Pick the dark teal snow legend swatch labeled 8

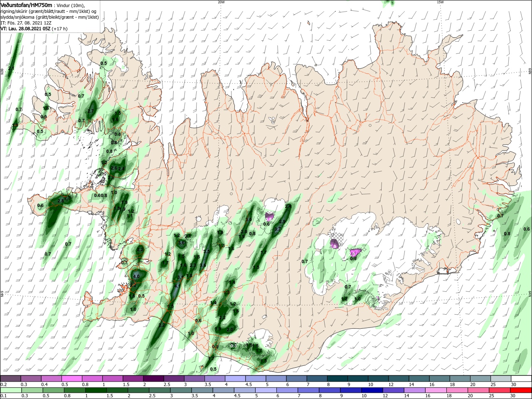(x=337, y=379)
